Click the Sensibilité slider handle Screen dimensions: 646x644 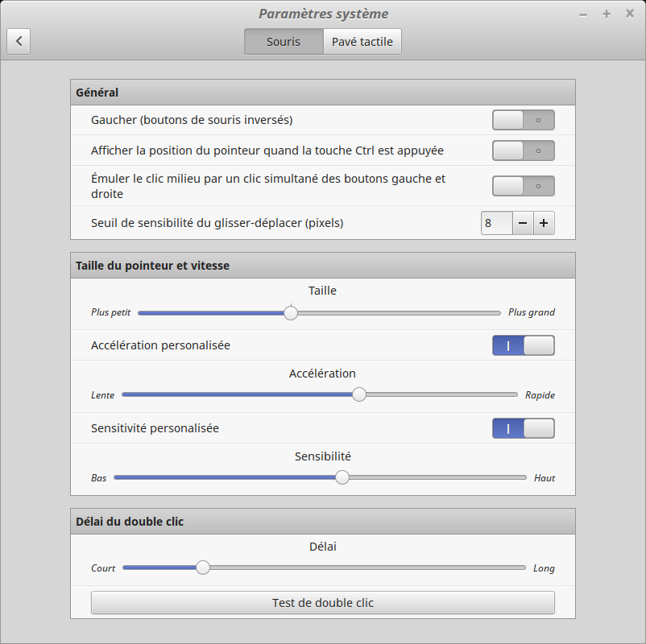[342, 477]
